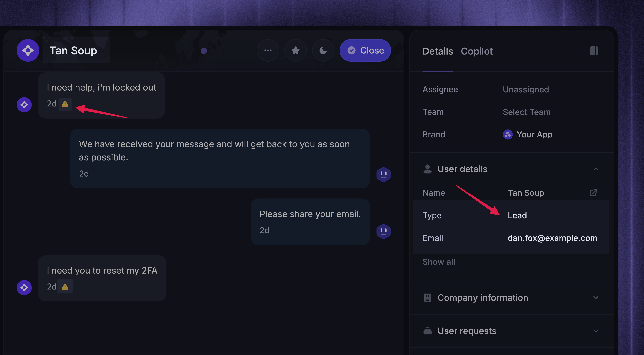Click the Company information building icon
The width and height of the screenshot is (644, 355).
point(427,298)
